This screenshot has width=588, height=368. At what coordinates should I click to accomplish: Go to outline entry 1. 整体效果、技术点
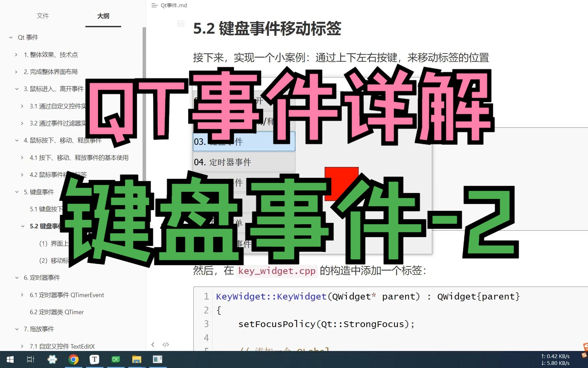tap(51, 55)
